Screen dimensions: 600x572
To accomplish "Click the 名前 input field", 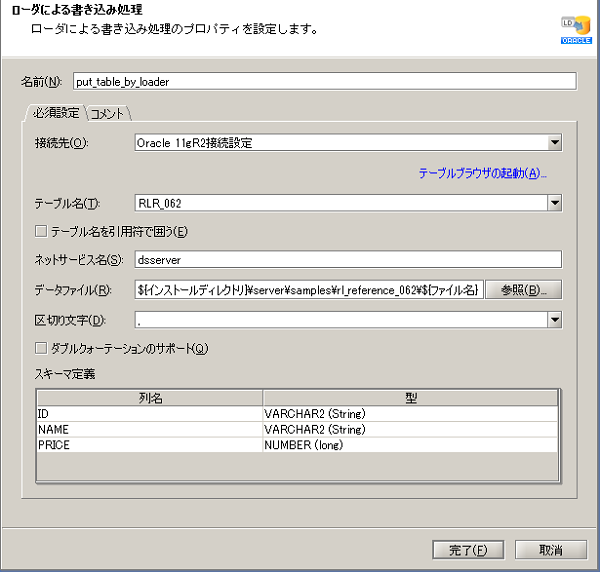I will pos(325,81).
